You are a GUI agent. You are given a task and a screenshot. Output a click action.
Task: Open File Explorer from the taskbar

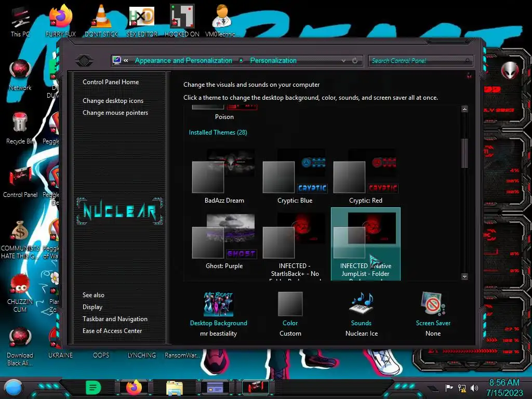coord(175,388)
